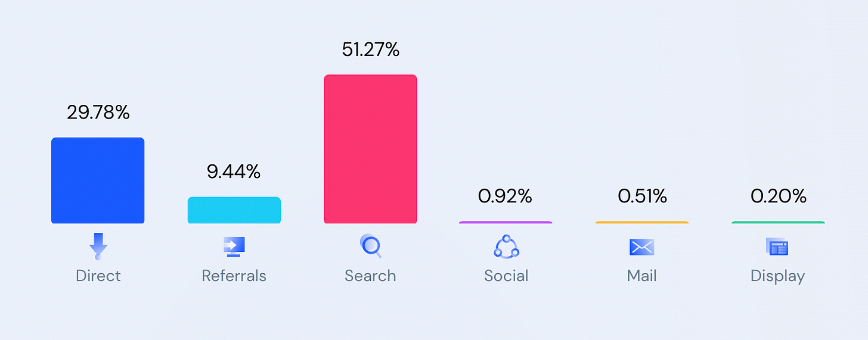Select the cyan Referrals bar
This screenshot has width=868, height=340.
(234, 210)
